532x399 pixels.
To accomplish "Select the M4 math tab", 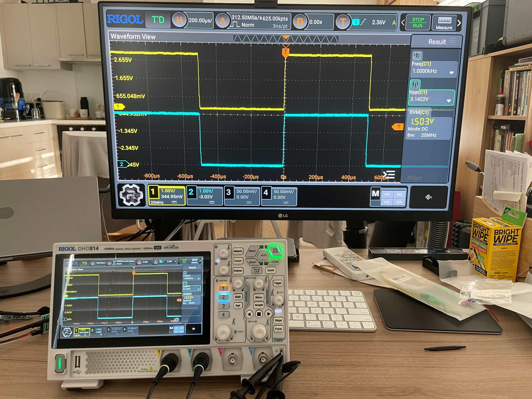I will tap(399, 202).
